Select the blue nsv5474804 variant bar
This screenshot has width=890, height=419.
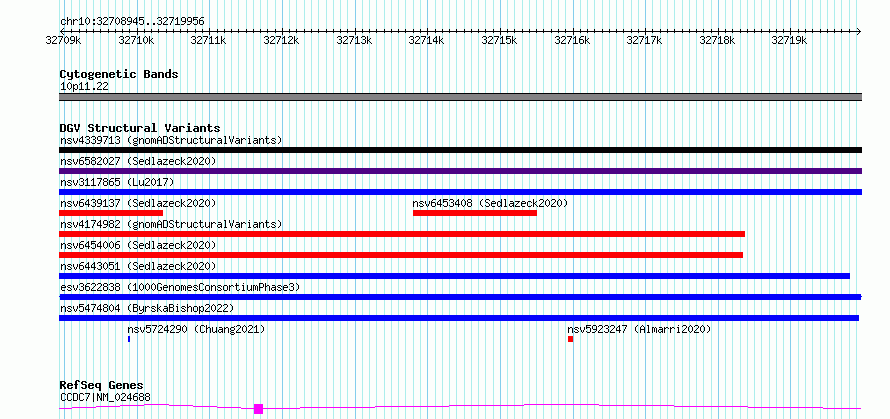click(x=459, y=318)
